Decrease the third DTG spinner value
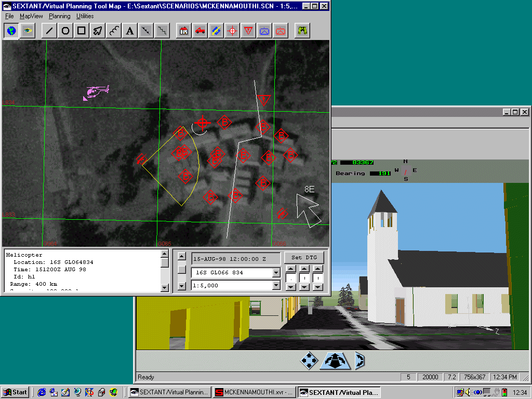Viewport: 532px width, 399px height. [317, 287]
